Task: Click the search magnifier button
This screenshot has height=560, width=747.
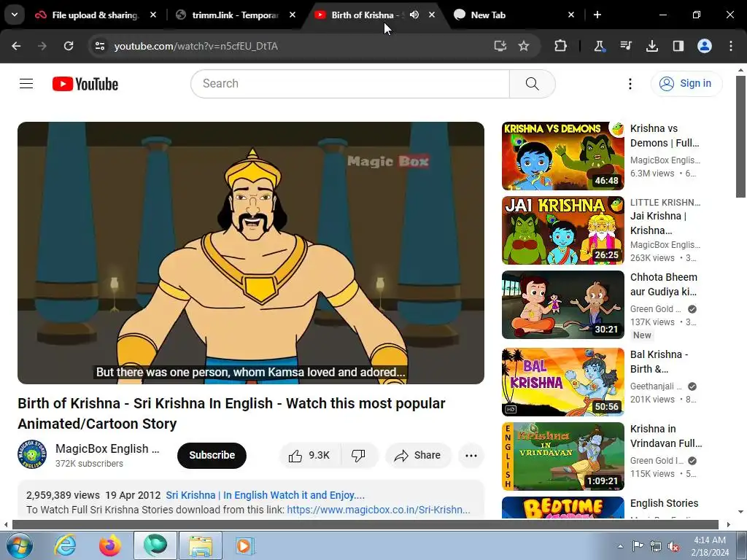Action: pyautogui.click(x=532, y=84)
